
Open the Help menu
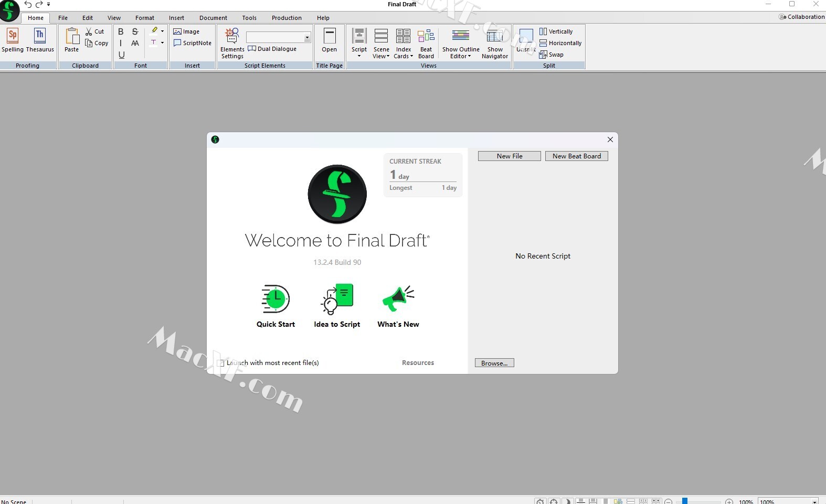click(323, 18)
